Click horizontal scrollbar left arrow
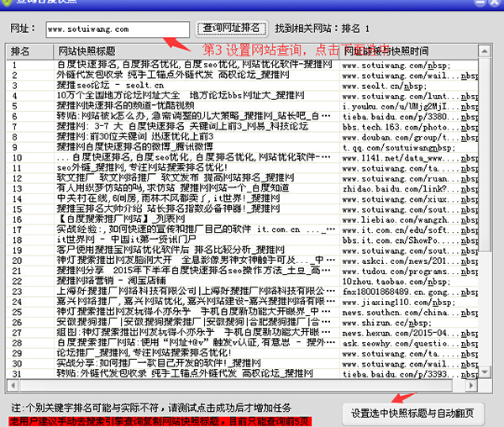 click(x=13, y=385)
